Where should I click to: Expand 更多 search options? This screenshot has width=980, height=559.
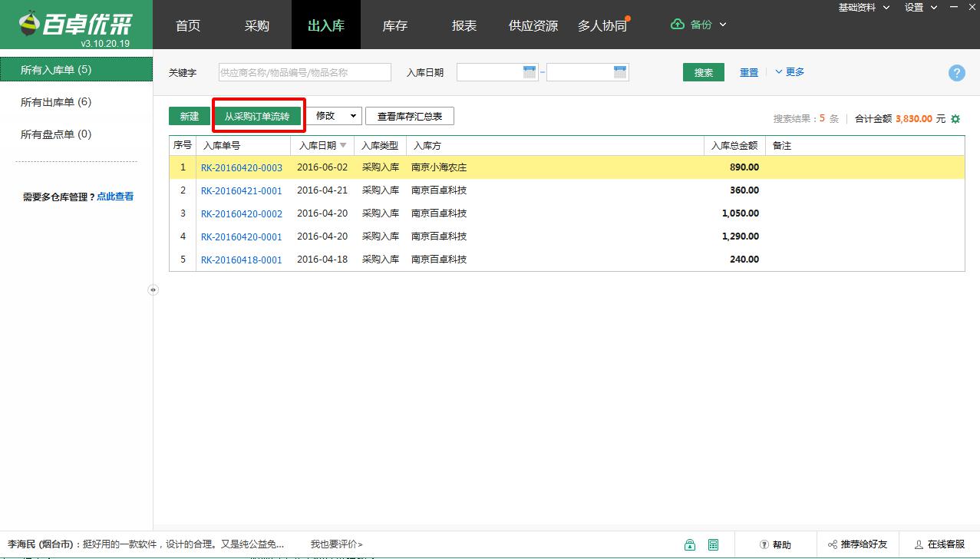coord(790,72)
